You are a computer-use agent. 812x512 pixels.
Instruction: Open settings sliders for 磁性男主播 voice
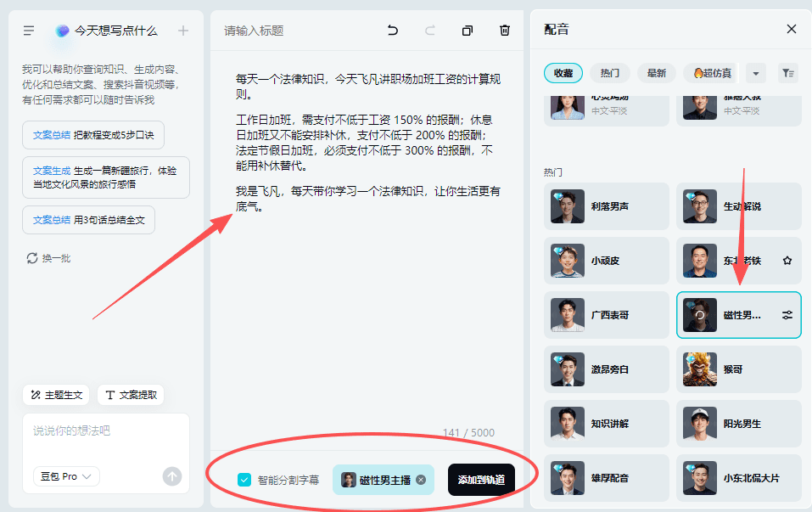(787, 315)
